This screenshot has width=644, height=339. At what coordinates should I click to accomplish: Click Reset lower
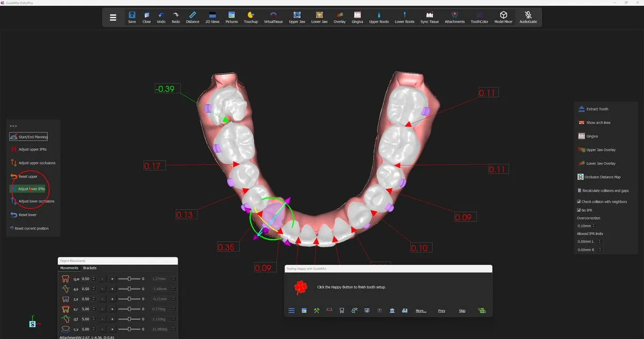click(23, 215)
